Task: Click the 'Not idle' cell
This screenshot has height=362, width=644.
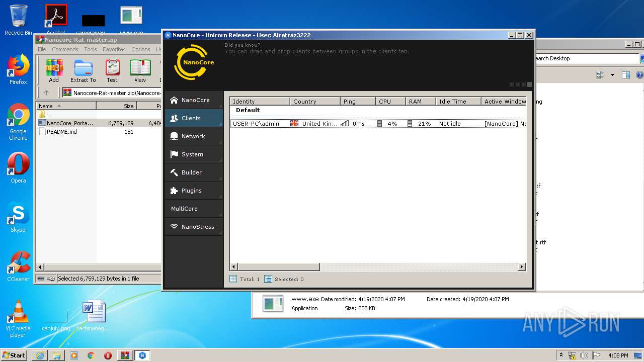Action: pyautogui.click(x=450, y=124)
